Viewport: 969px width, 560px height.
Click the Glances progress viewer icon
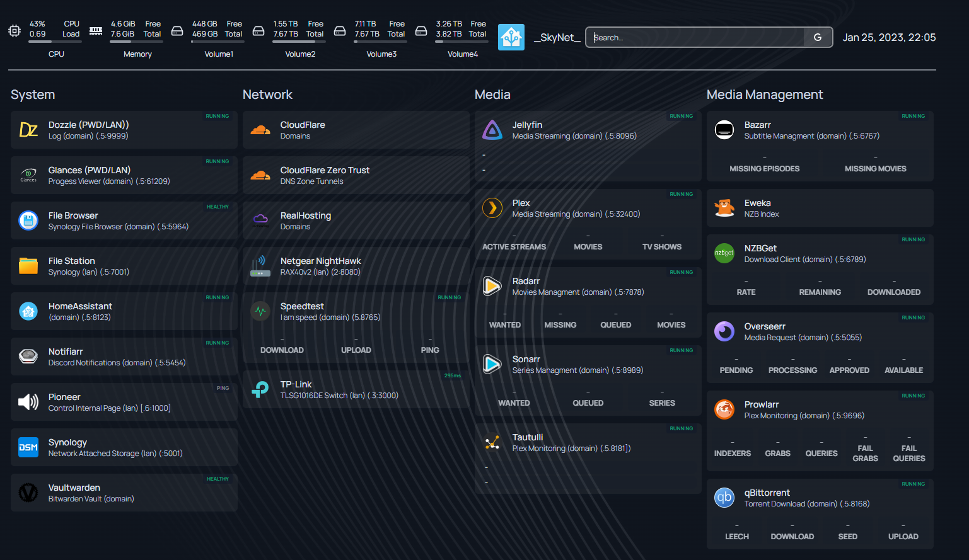point(28,175)
